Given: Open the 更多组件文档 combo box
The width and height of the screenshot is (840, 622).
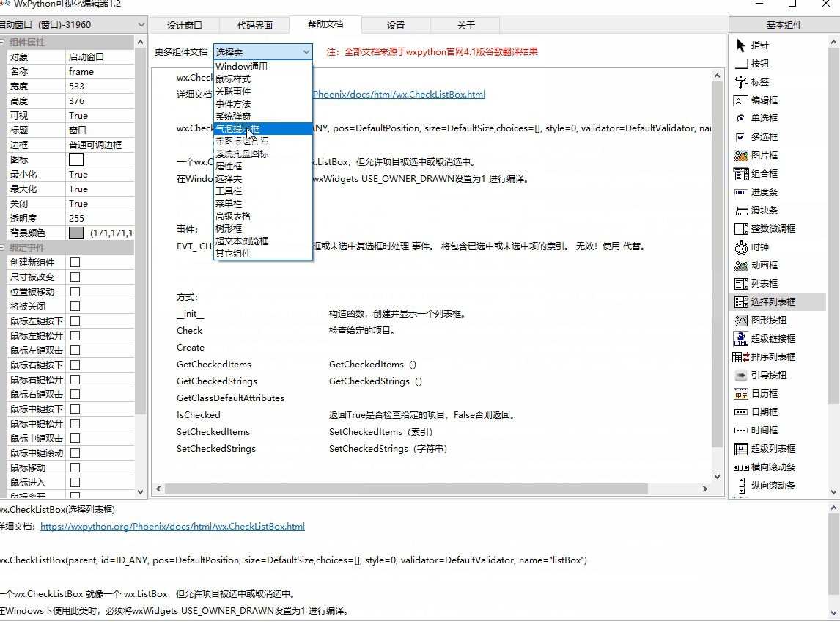Looking at the screenshot, I should tap(262, 52).
